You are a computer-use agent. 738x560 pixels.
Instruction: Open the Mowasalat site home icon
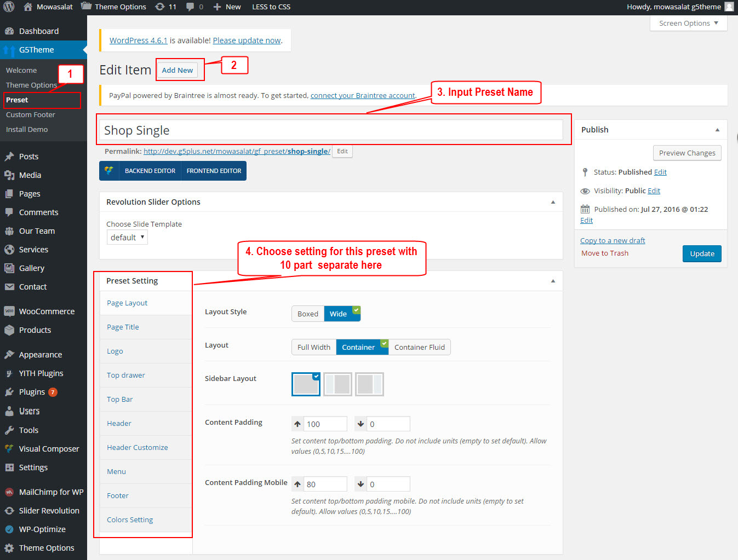point(28,7)
